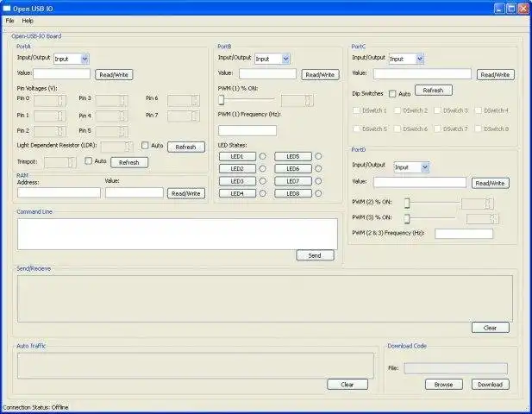532x414 pixels.
Task: Toggle the LED5 button
Action: pos(293,156)
